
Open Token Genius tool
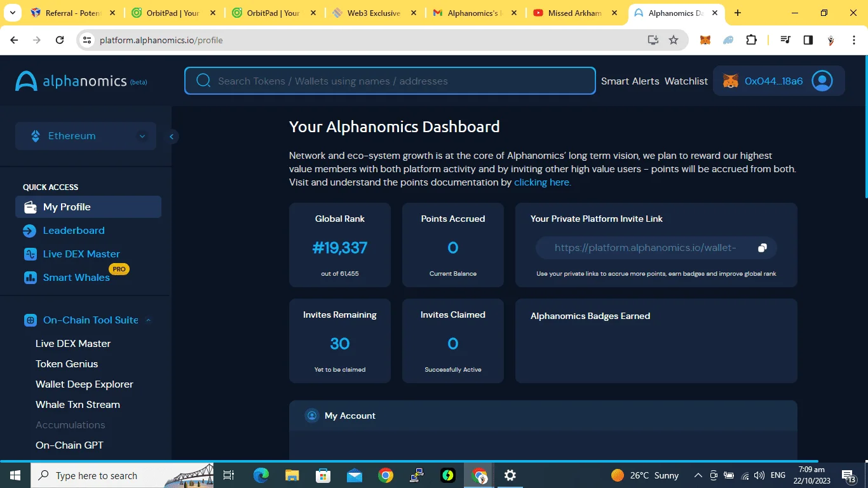[x=67, y=364]
